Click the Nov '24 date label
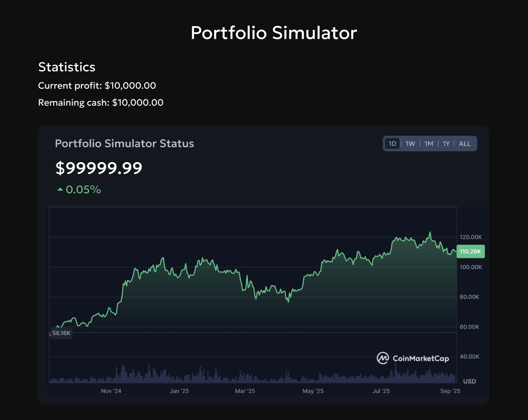This screenshot has height=420, width=528. [x=111, y=391]
